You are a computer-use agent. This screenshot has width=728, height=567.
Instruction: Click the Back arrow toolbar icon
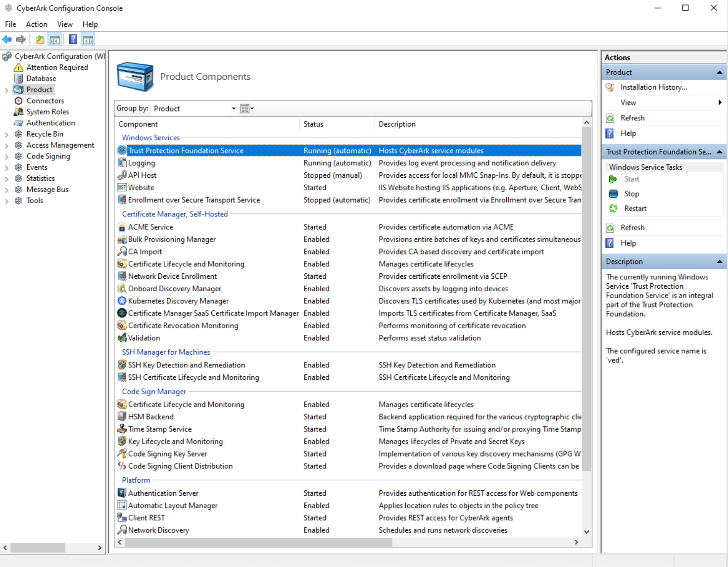[x=7, y=40]
